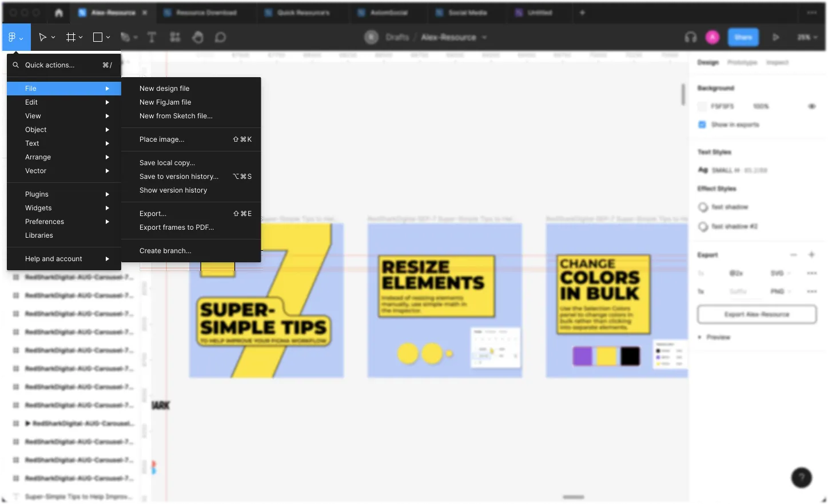Click the Share button
This screenshot has width=828, height=504.
pyautogui.click(x=743, y=37)
